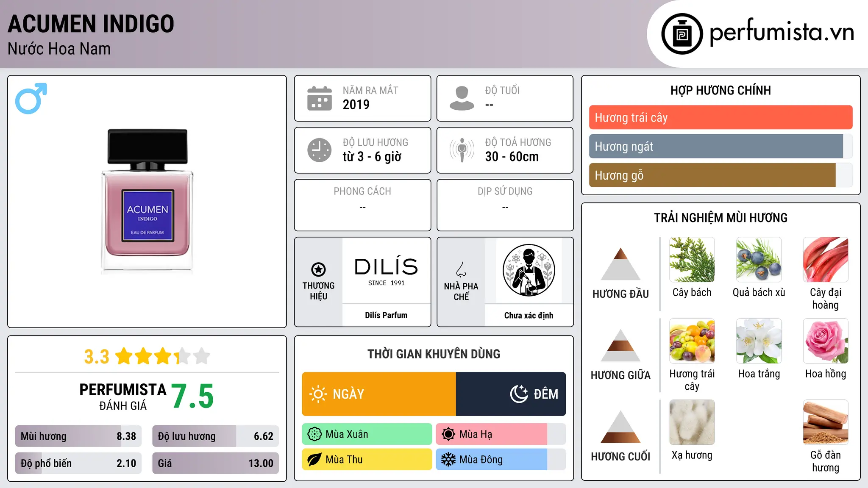Click the Phong Cách card
The height and width of the screenshot is (488, 868).
coord(362,205)
